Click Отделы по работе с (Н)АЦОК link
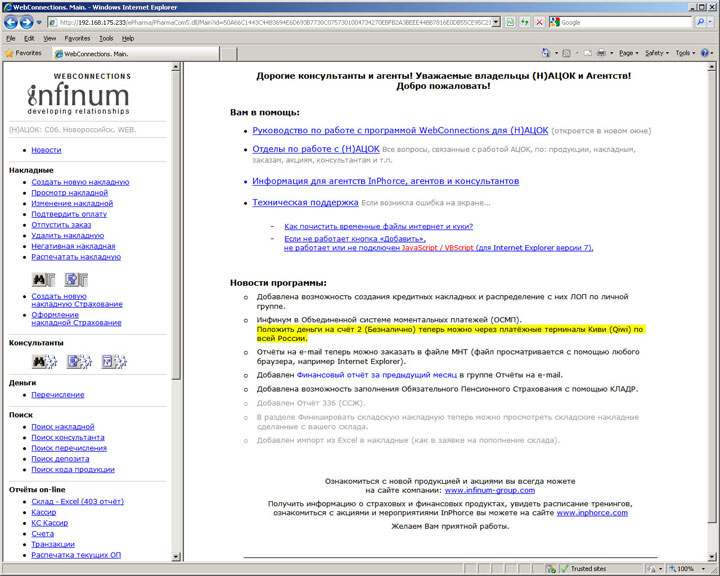This screenshot has width=720, height=576. coord(315,149)
